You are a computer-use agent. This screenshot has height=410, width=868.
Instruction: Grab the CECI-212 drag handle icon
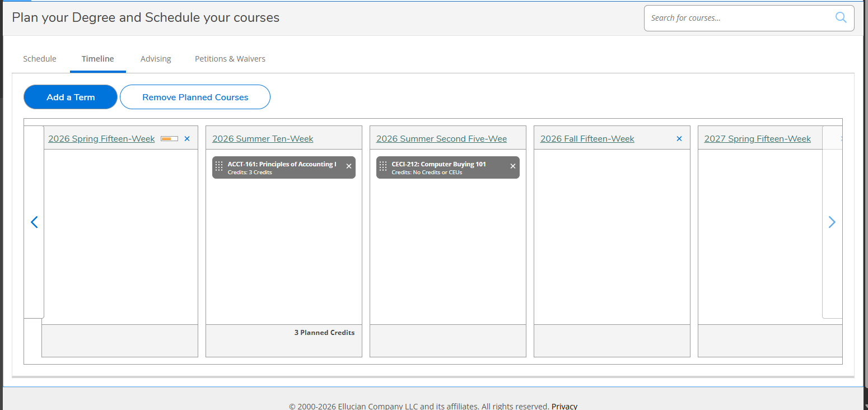pos(383,166)
